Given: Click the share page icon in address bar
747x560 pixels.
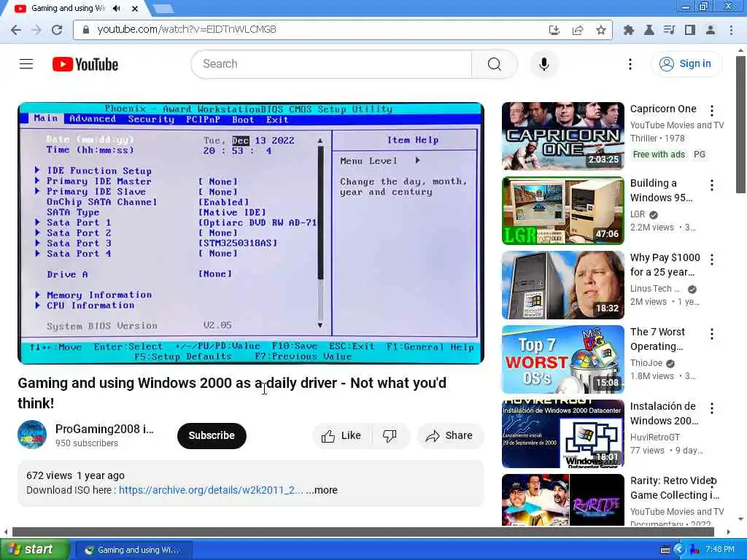Looking at the screenshot, I should pyautogui.click(x=578, y=30).
